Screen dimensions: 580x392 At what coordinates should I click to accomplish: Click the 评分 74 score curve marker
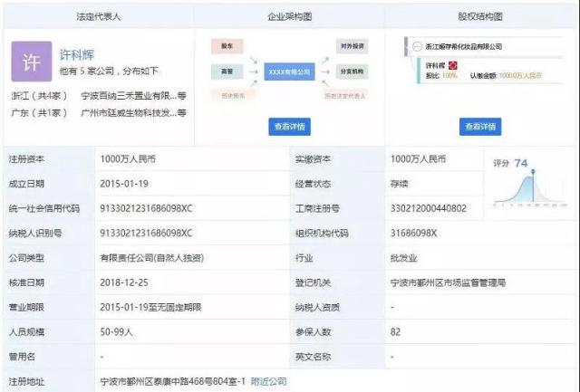tap(535, 171)
